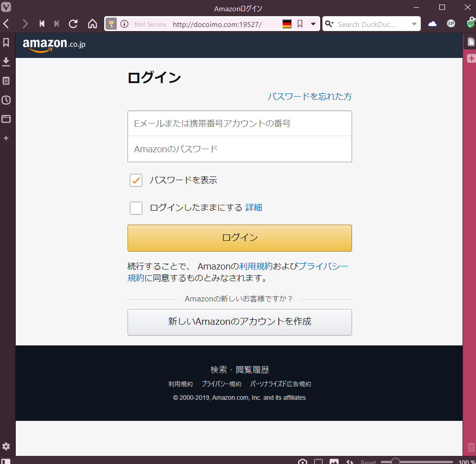The height and width of the screenshot is (464, 476).
Task: Click the 検索・閲覧履歴 footer text
Action: tap(240, 370)
